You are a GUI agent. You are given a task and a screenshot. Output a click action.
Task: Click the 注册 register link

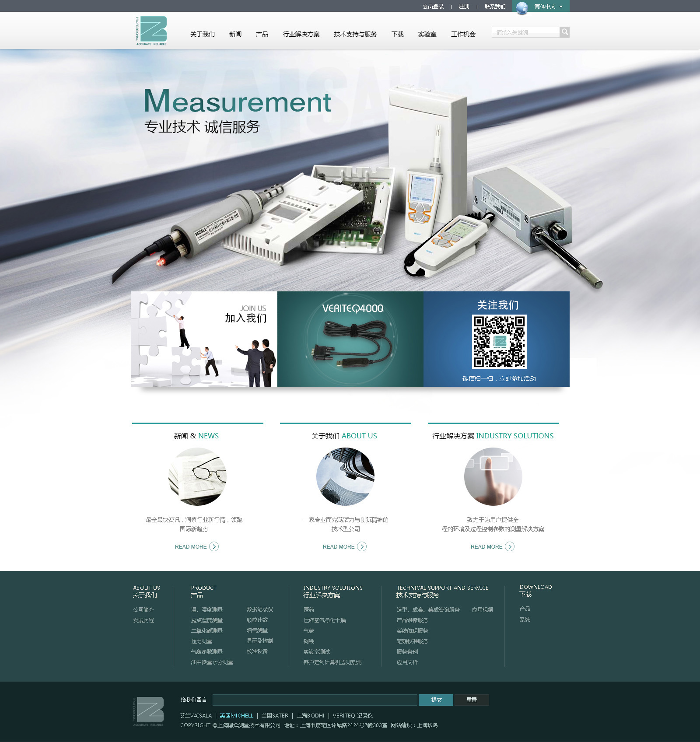[464, 7]
